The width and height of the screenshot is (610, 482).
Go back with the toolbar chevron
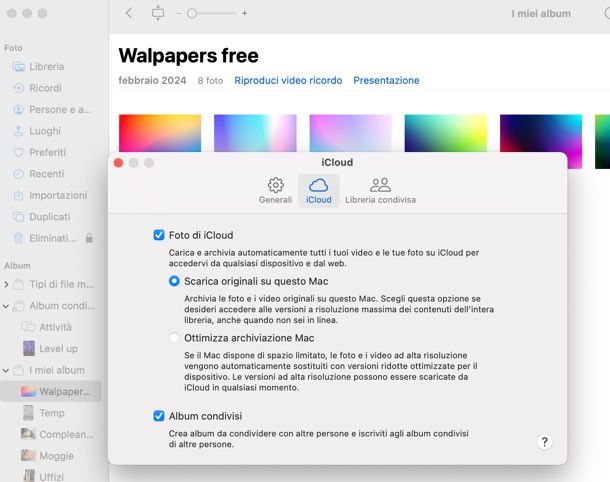coord(129,13)
